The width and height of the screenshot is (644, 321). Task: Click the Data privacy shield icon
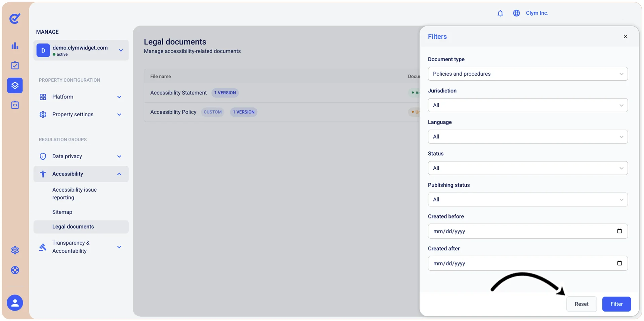[x=43, y=156]
